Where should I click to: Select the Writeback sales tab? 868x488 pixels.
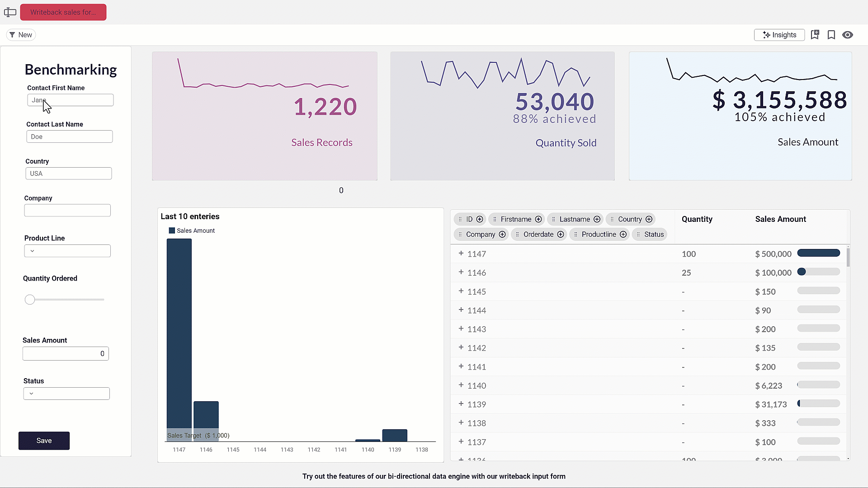point(63,12)
